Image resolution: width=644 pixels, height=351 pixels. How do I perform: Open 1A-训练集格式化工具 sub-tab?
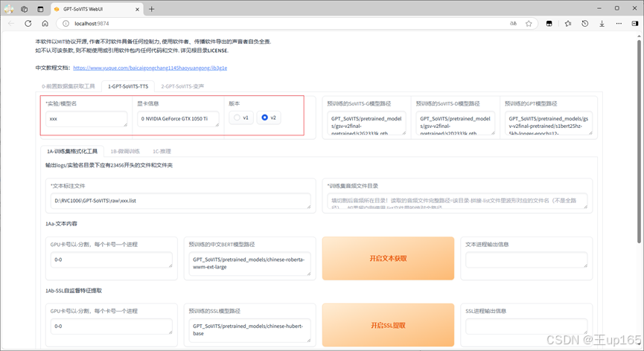tap(72, 151)
